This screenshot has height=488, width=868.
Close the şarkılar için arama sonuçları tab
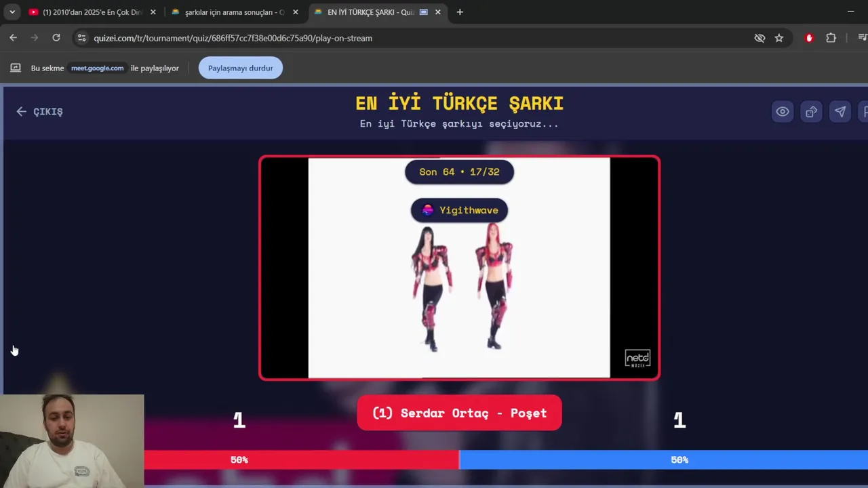pos(295,12)
